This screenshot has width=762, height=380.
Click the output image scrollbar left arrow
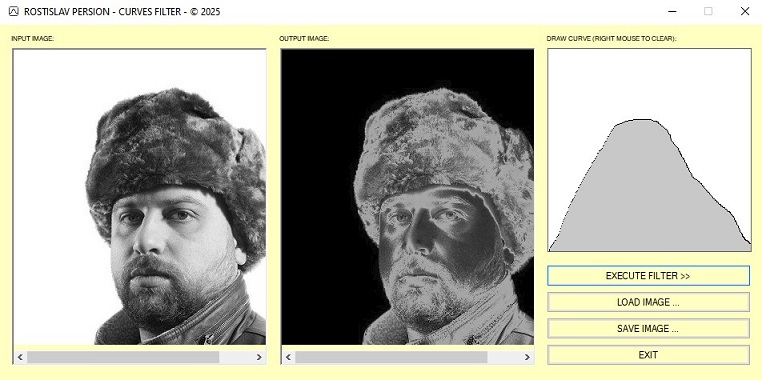pos(288,357)
